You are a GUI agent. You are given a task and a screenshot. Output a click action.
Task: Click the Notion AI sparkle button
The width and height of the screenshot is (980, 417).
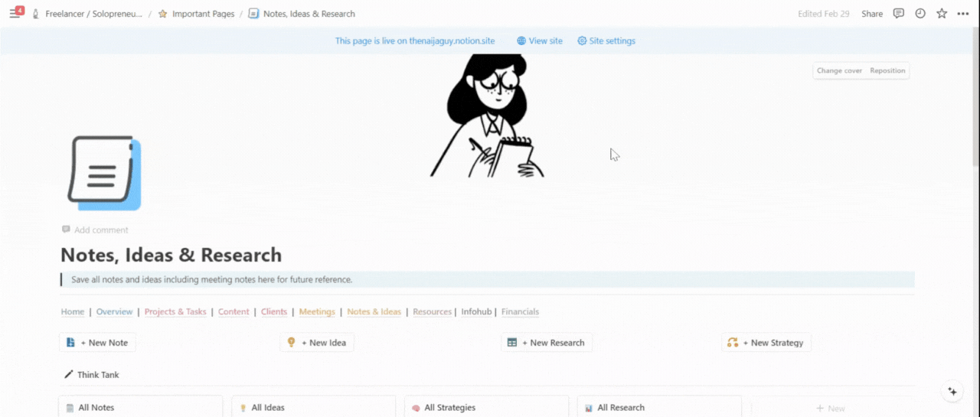click(952, 391)
